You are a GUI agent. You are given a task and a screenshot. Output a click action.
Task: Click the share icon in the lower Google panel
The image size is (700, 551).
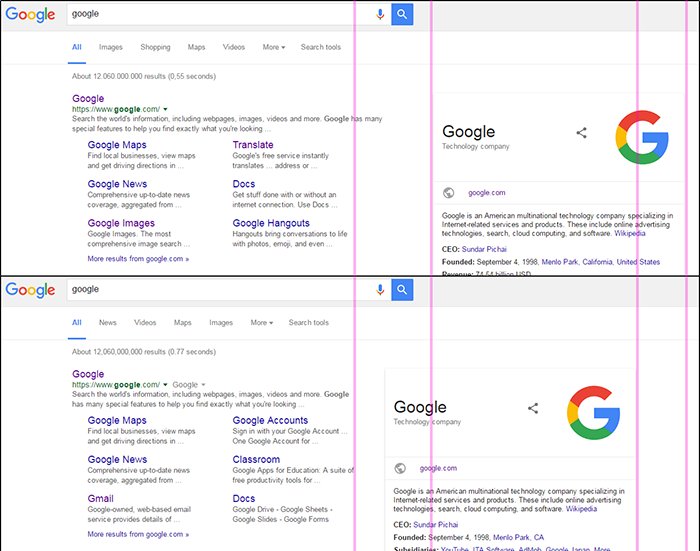tap(533, 408)
